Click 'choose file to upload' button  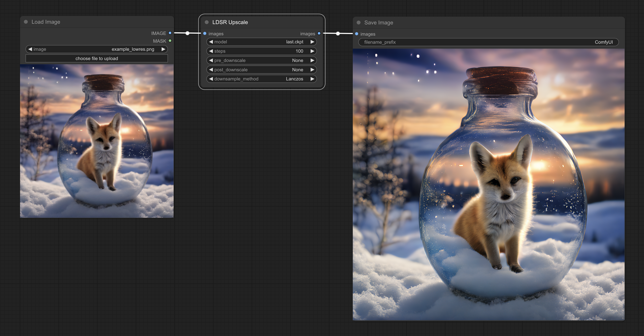(x=97, y=58)
